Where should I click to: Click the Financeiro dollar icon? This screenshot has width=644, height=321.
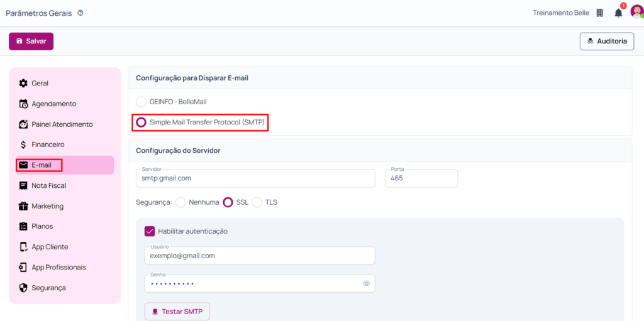[23, 144]
